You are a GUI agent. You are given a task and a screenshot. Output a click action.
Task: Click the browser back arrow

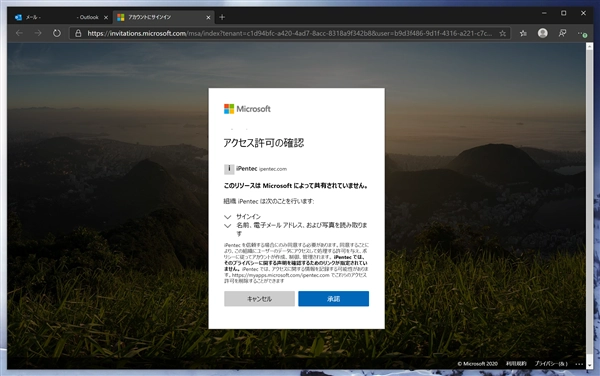coord(19,33)
